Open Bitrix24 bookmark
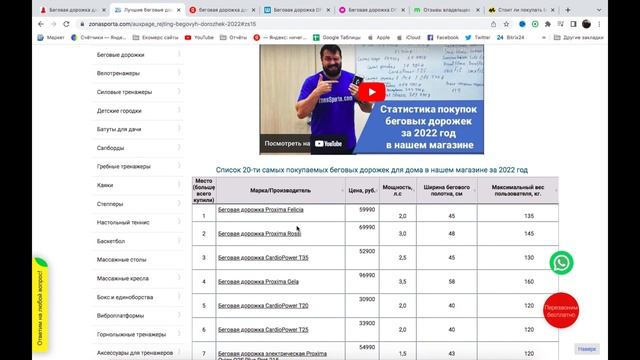 (510, 37)
